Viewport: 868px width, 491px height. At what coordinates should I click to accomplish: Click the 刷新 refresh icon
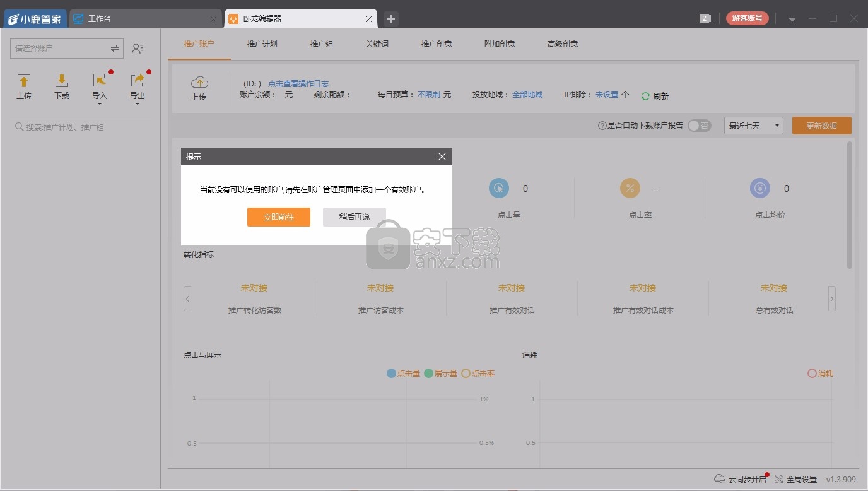(x=646, y=96)
